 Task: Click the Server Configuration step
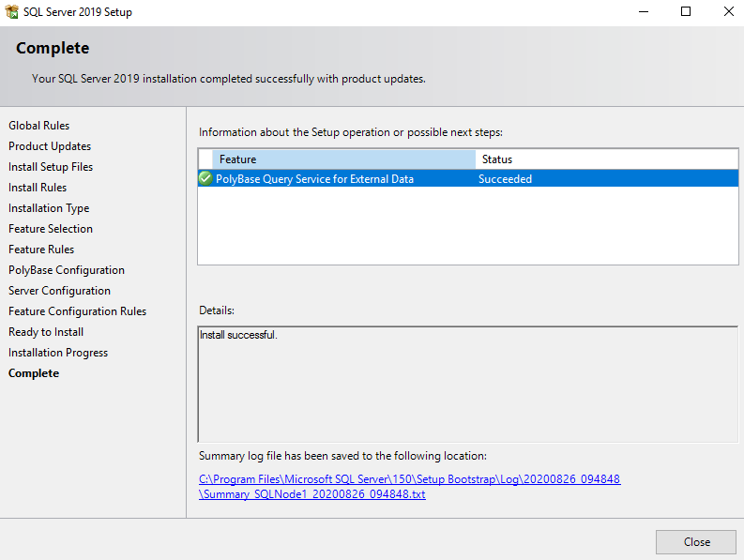coord(59,291)
